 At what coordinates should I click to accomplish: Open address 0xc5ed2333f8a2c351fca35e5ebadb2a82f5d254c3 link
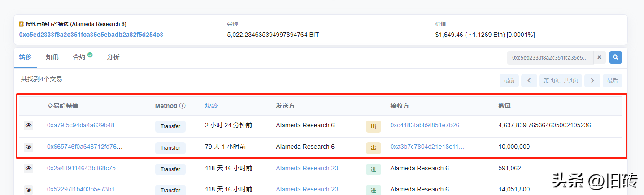tap(91, 35)
